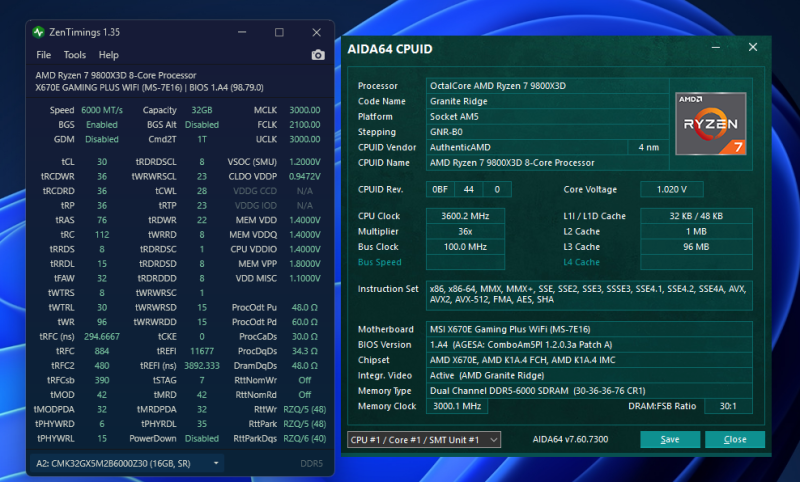Click the Speed value 6000 MT/s
Viewport: 800px width, 482px height.
click(102, 110)
